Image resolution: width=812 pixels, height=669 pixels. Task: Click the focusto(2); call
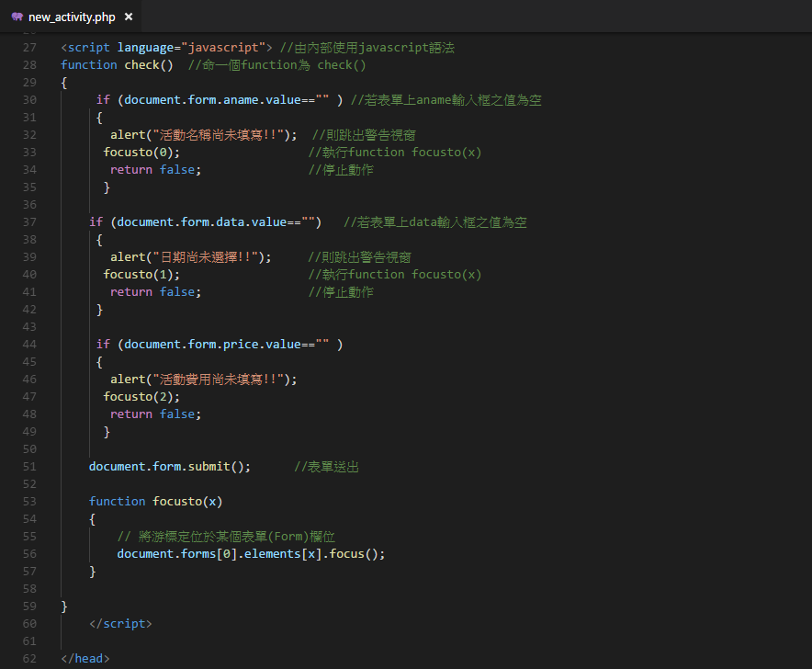(141, 397)
